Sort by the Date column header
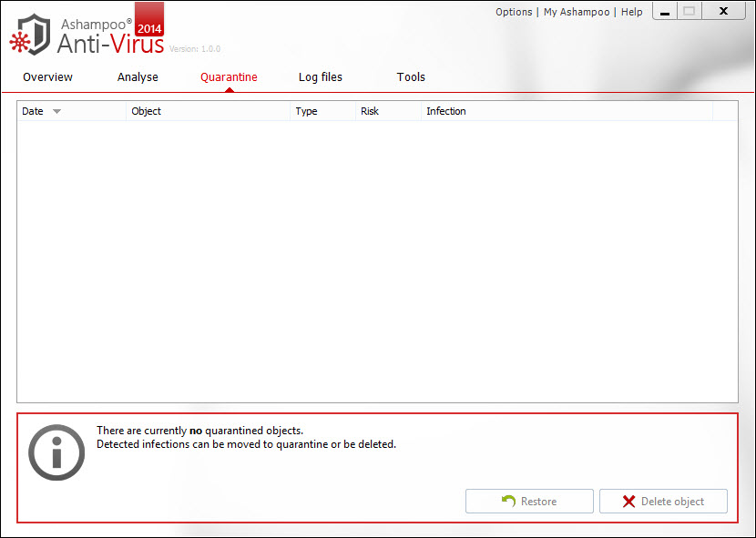 71,111
